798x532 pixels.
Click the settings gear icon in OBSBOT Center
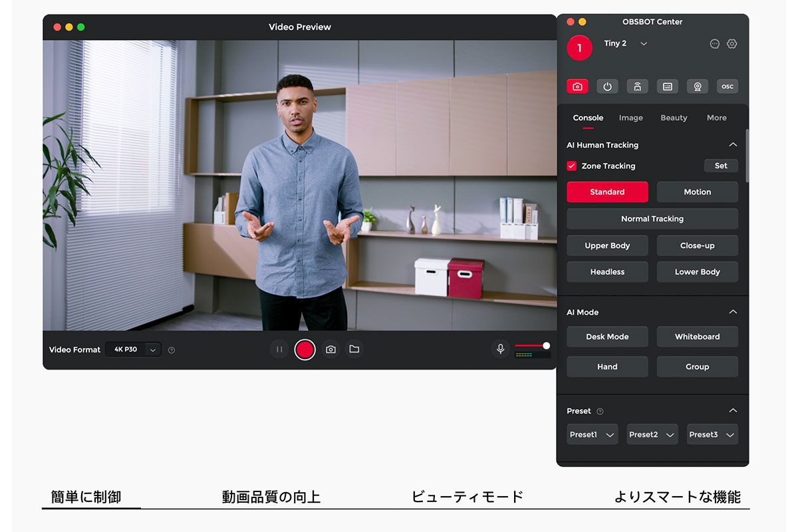731,43
